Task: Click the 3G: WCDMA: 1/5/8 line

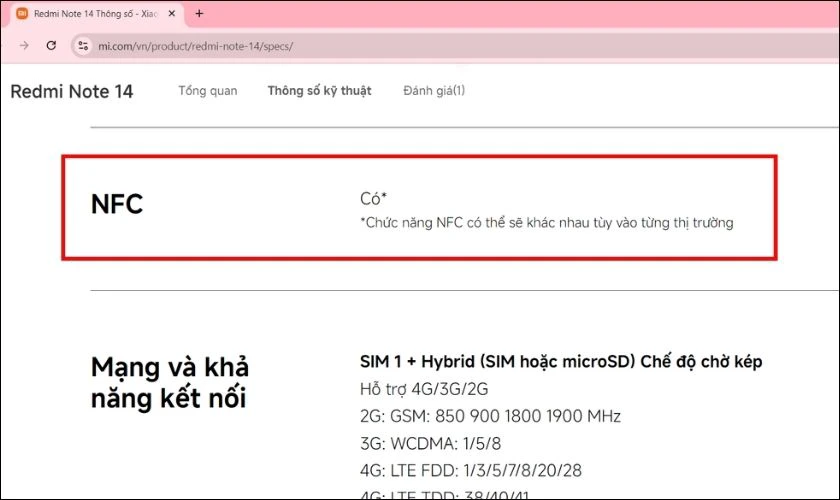Action: click(431, 444)
